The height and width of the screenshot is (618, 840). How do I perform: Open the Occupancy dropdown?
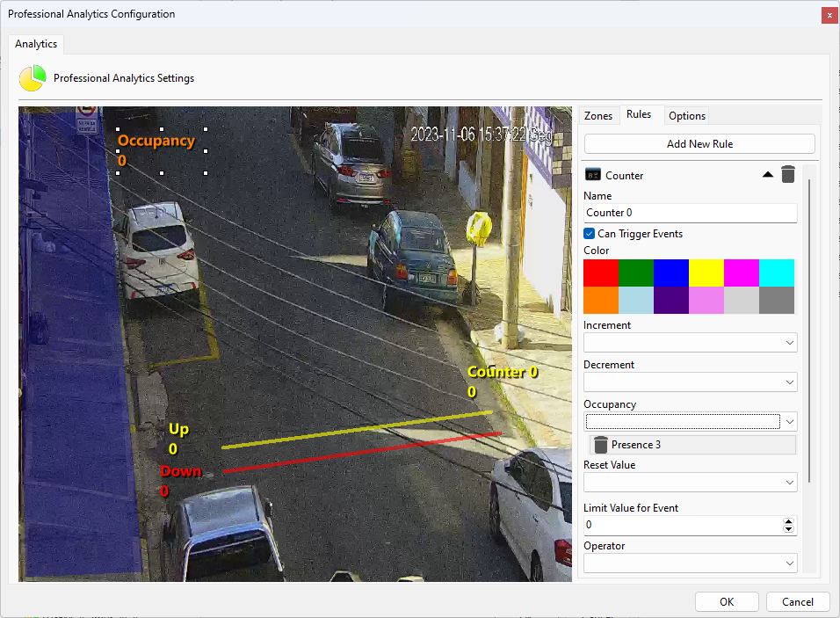pyautogui.click(x=690, y=422)
